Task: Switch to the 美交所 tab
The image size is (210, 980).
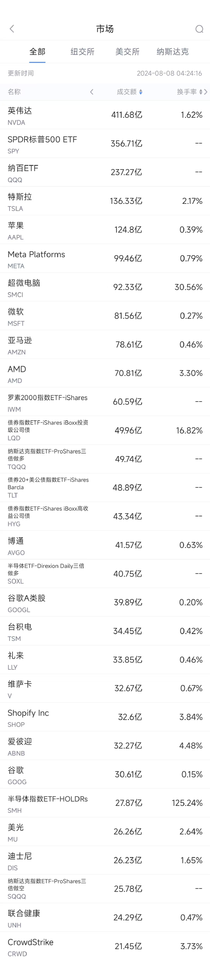Action: [128, 52]
